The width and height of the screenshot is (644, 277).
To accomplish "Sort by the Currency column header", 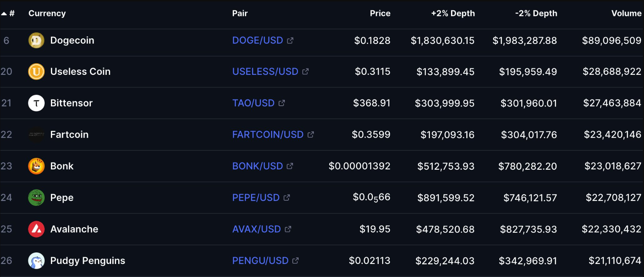I will pos(47,13).
